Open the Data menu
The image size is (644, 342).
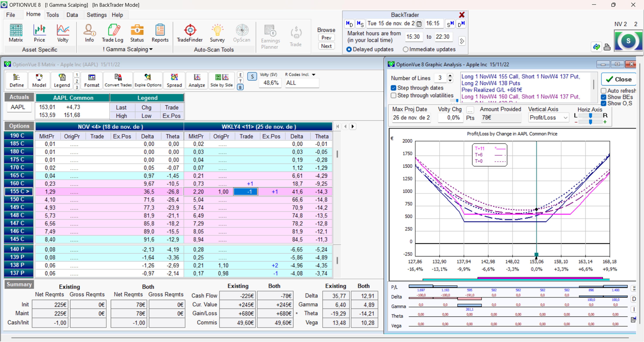tap(72, 15)
